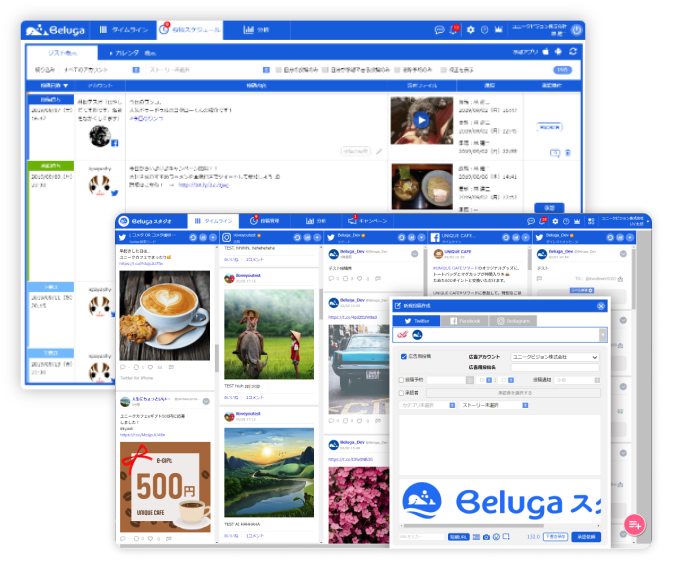Open chat messages icon in back window header
The width and height of the screenshot is (673, 570).
(x=439, y=30)
